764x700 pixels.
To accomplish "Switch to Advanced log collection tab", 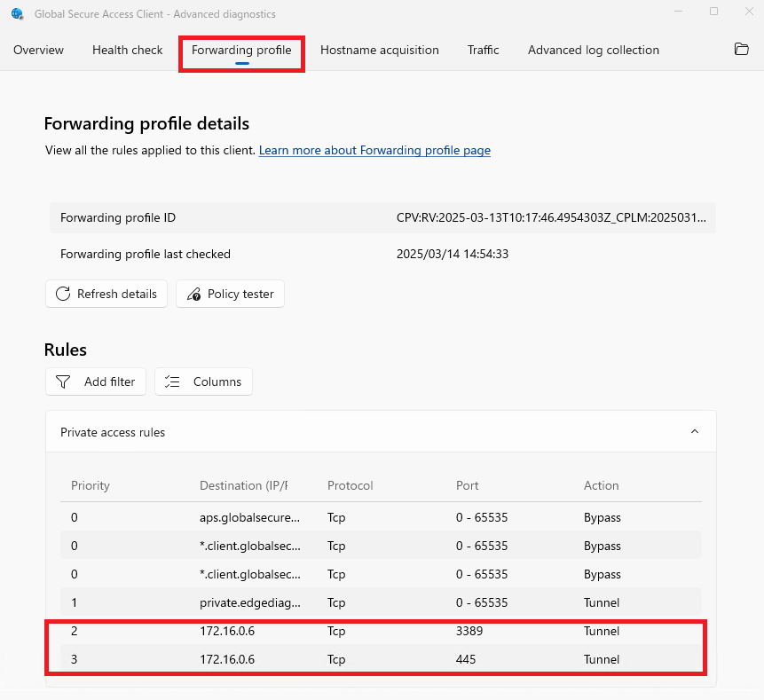I will 593,50.
